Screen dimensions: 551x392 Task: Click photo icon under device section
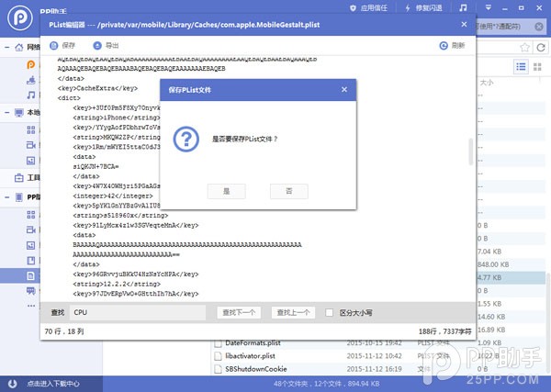click(31, 245)
